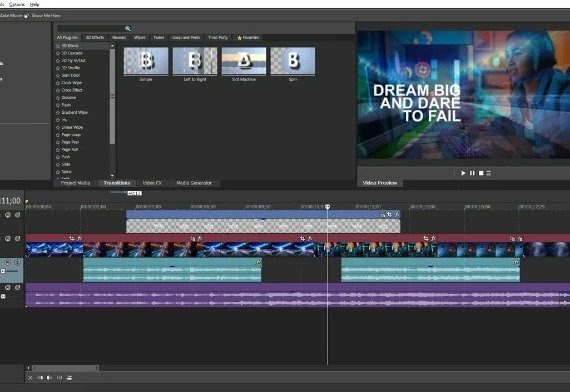570x392 pixels.
Task: Toggle favorite star for 3D Cascade
Action: click(58, 53)
